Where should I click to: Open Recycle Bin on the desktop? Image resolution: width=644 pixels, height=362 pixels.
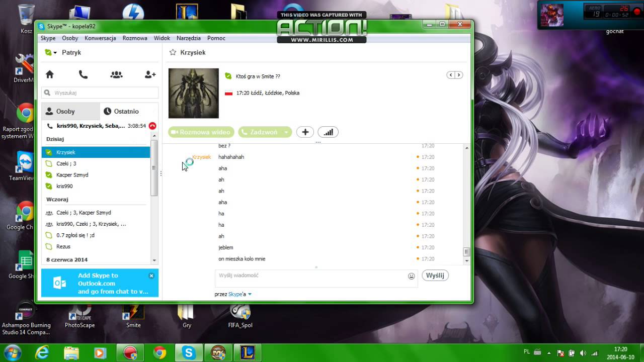26,18
